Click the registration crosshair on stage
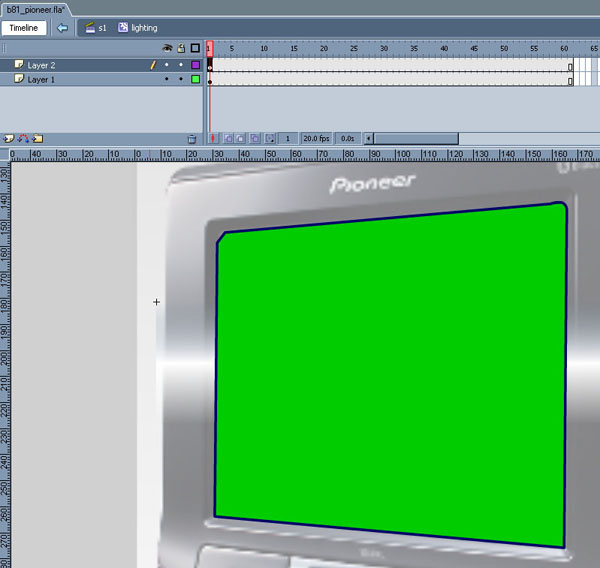600x568 pixels. click(157, 302)
